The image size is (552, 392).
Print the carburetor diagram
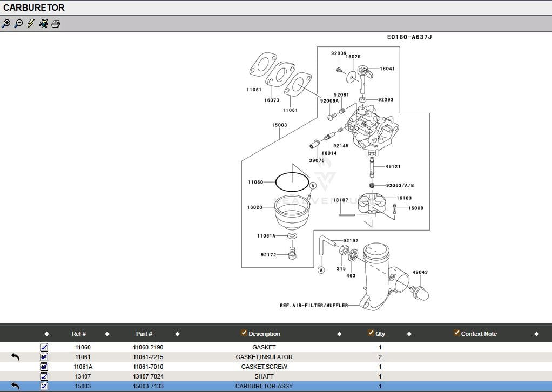click(x=56, y=24)
